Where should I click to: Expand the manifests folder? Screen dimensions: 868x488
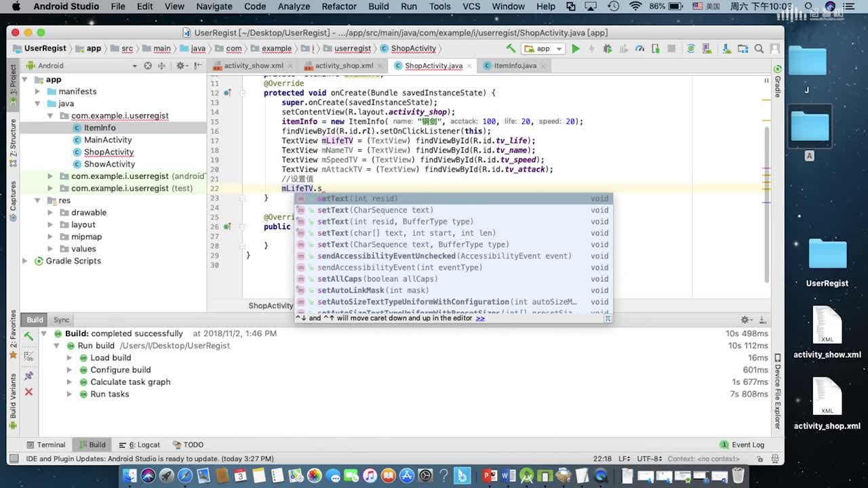pos(37,91)
